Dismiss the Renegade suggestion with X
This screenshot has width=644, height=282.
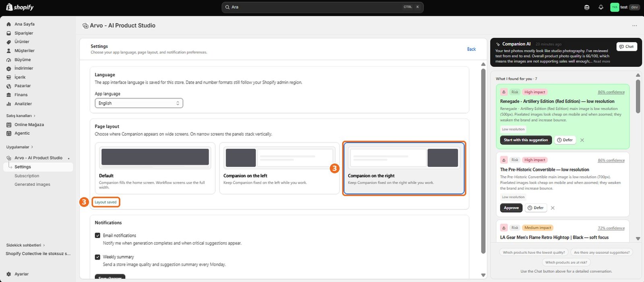coord(582,140)
